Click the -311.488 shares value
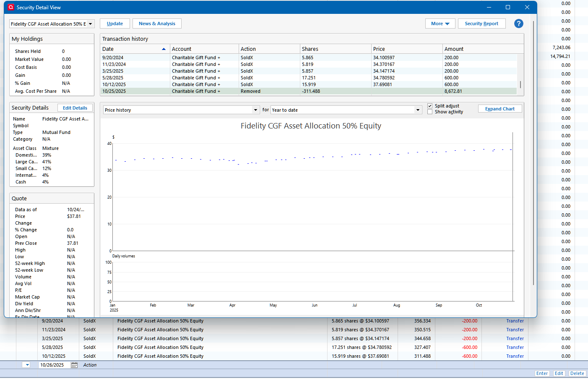The width and height of the screenshot is (588, 380). (311, 91)
